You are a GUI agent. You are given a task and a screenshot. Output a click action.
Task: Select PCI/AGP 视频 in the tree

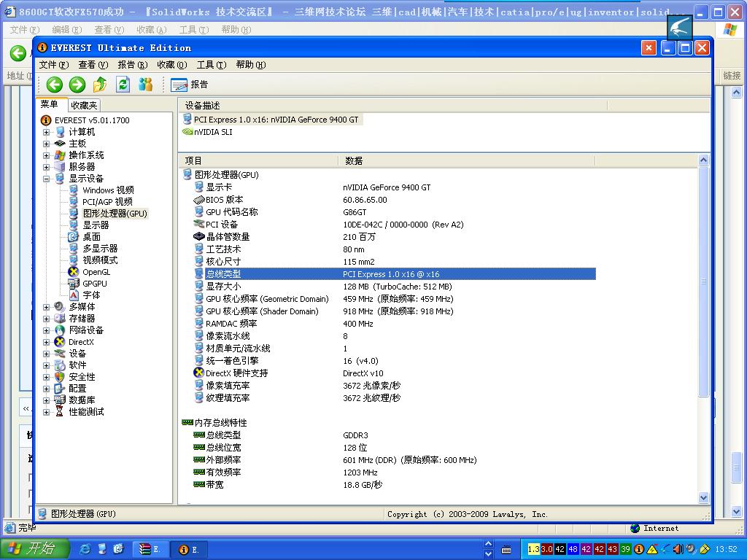pos(108,202)
